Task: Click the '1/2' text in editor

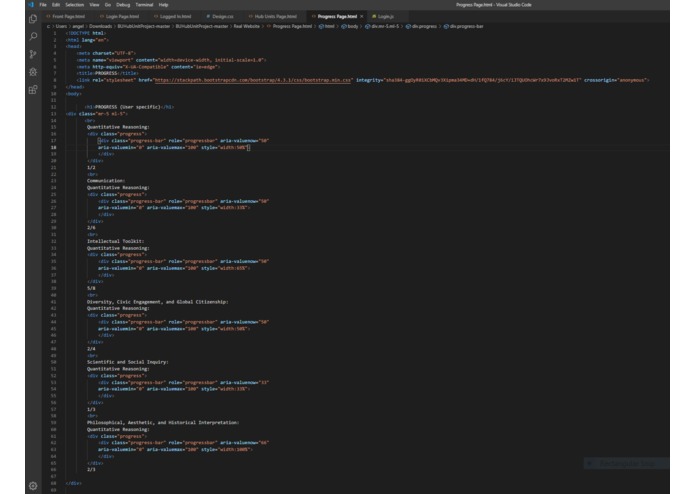Action: tap(91, 167)
